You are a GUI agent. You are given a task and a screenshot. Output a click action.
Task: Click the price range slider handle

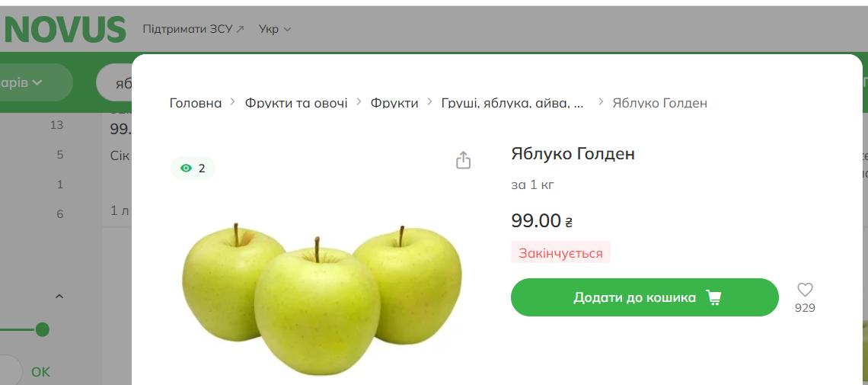[42, 330]
